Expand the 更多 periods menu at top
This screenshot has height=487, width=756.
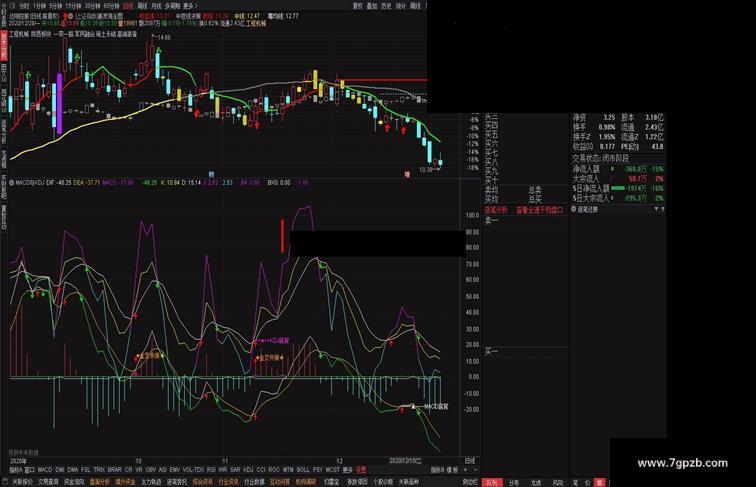190,6
